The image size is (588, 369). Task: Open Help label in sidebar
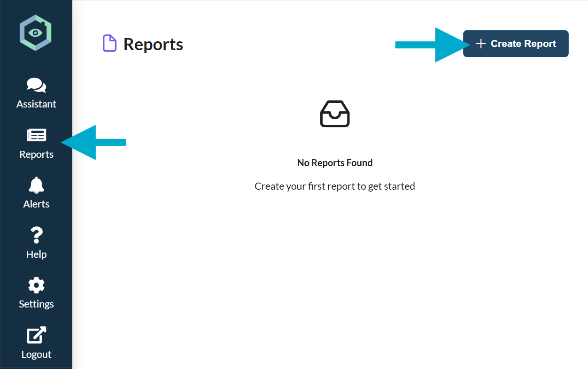pyautogui.click(x=36, y=254)
